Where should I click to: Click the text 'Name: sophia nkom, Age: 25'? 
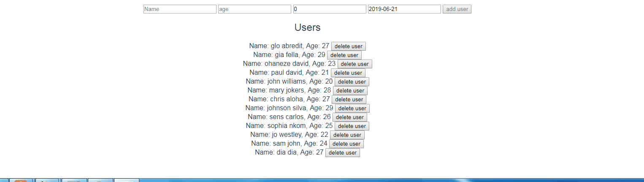click(x=290, y=126)
